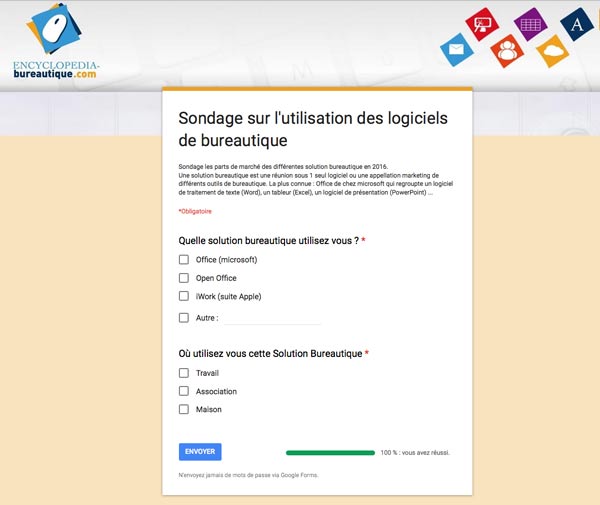Check the Travail option
The width and height of the screenshot is (600, 505).
(183, 373)
